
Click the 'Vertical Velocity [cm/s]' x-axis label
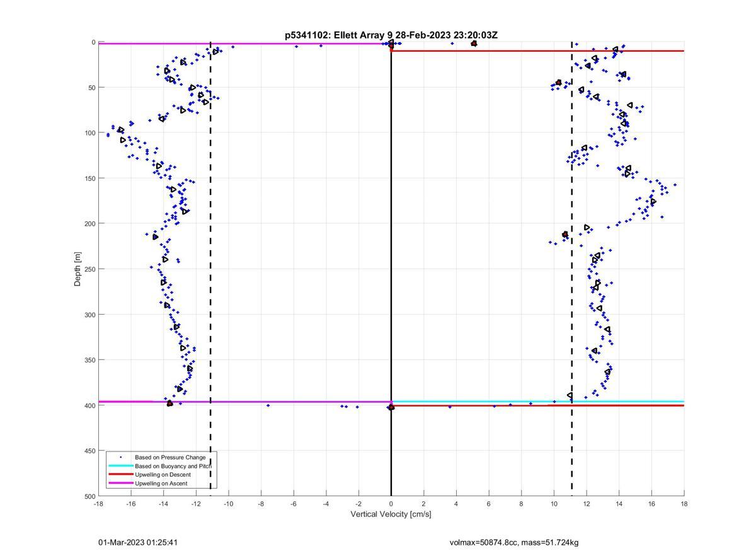pos(391,514)
